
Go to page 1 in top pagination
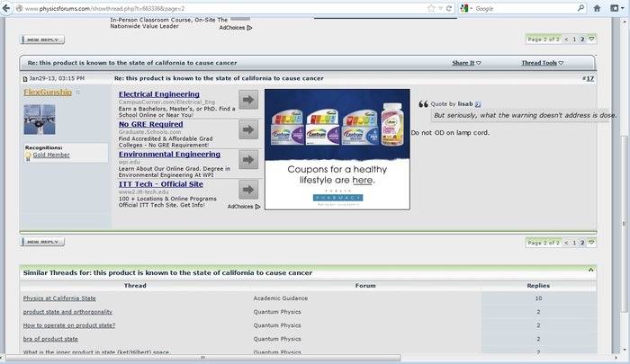click(574, 40)
